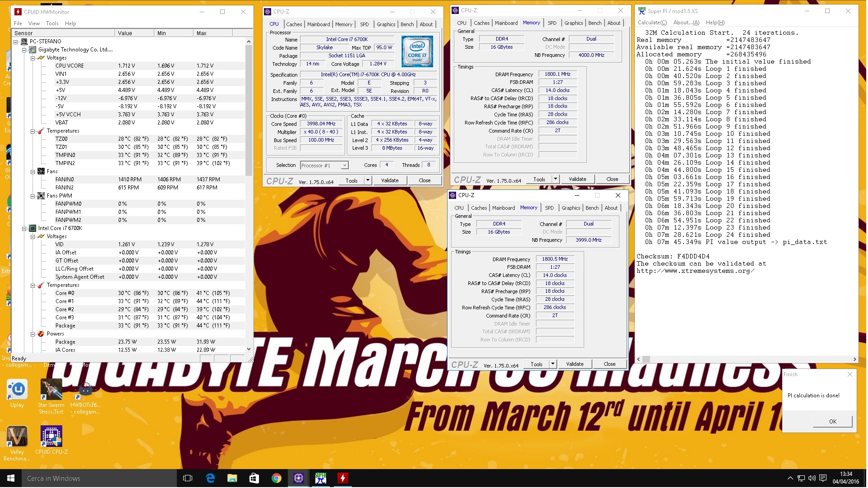Click Tools button in upper Memory window
Viewport: 868px width, 488px height.
coord(539,179)
